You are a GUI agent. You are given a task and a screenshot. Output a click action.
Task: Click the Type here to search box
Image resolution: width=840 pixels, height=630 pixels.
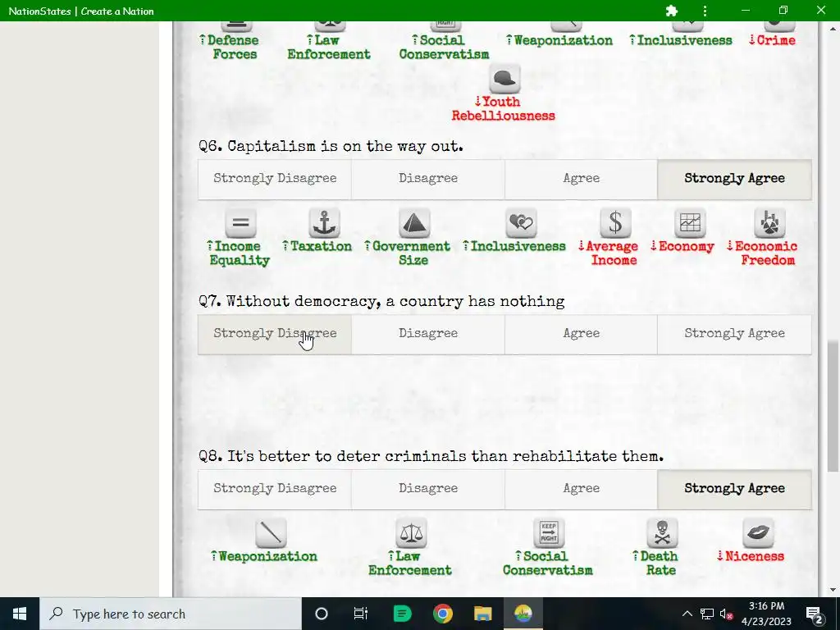click(x=171, y=614)
